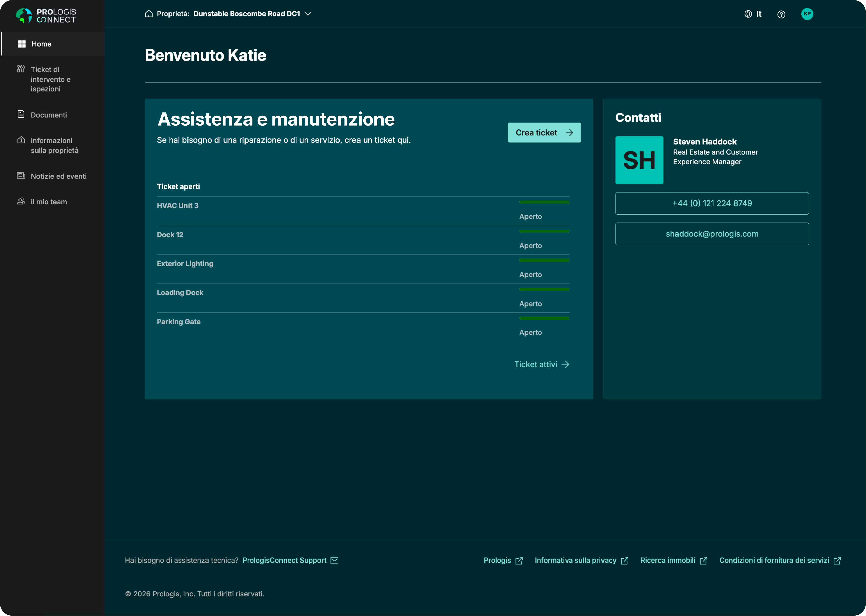Click the Benvenuto Katie heading
Screen dimensions: 866x616
coord(205,55)
